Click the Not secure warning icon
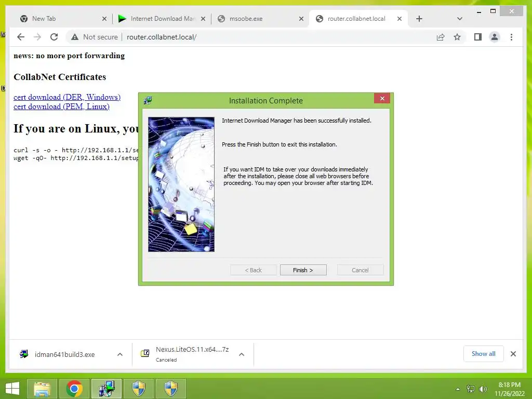 (75, 37)
